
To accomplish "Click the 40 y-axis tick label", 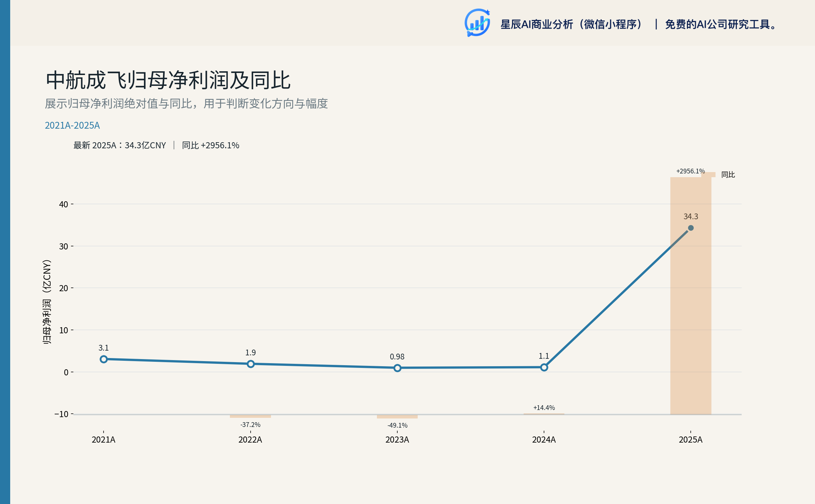I will coord(64,204).
